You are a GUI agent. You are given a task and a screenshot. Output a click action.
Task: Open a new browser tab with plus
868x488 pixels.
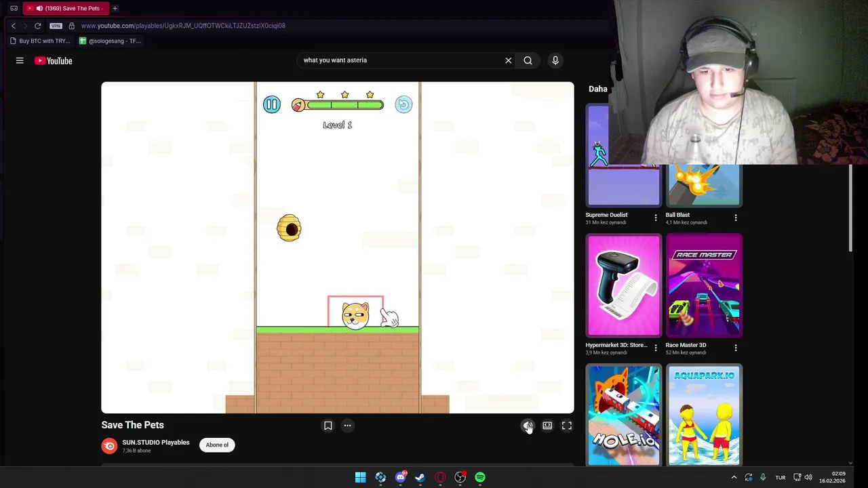(x=115, y=8)
